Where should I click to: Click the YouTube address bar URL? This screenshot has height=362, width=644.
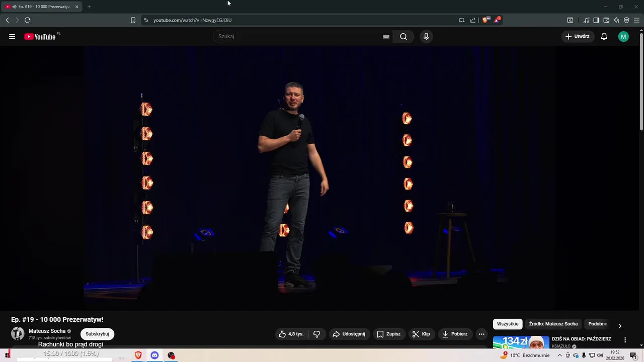click(193, 20)
